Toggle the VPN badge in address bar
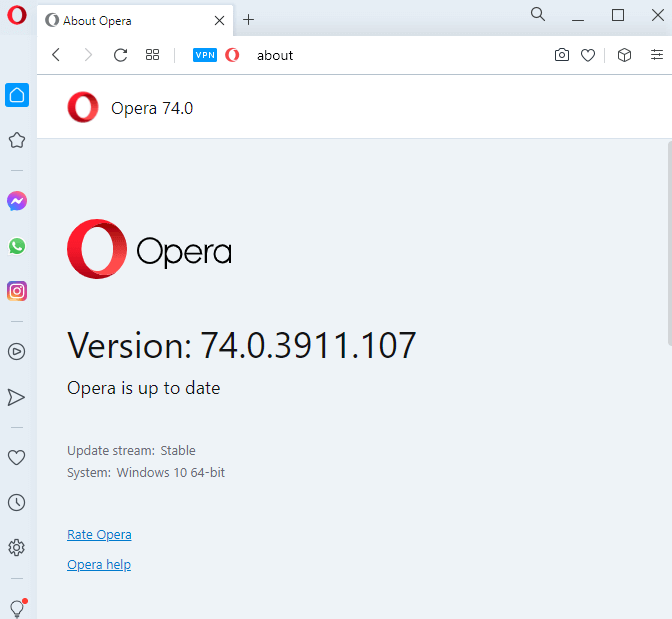The height and width of the screenshot is (619, 672). point(205,55)
